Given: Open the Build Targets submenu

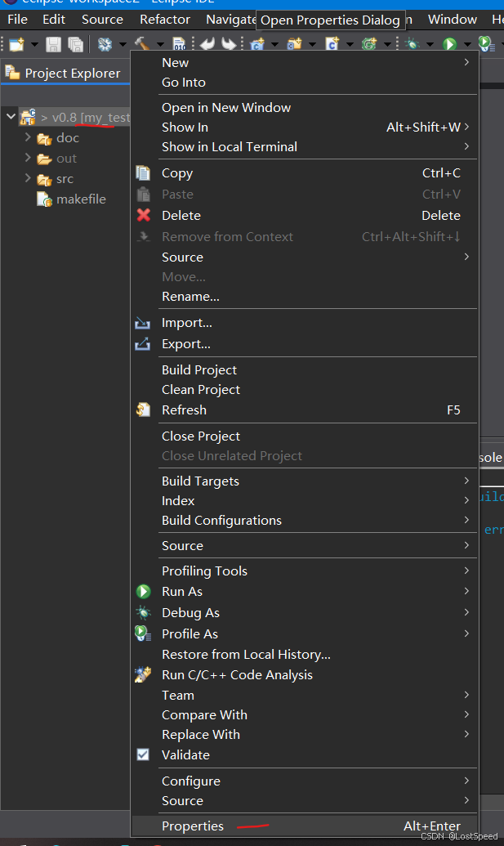Looking at the screenshot, I should 305,481.
